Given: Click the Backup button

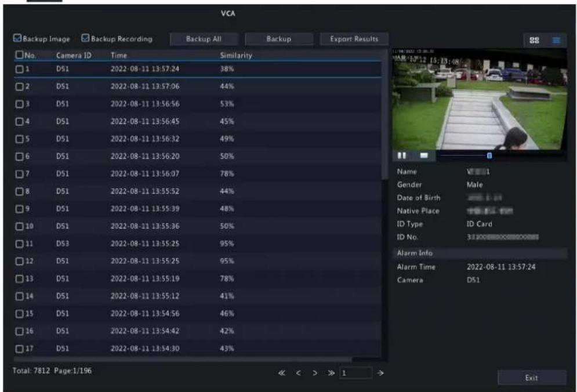Looking at the screenshot, I should click(x=279, y=39).
